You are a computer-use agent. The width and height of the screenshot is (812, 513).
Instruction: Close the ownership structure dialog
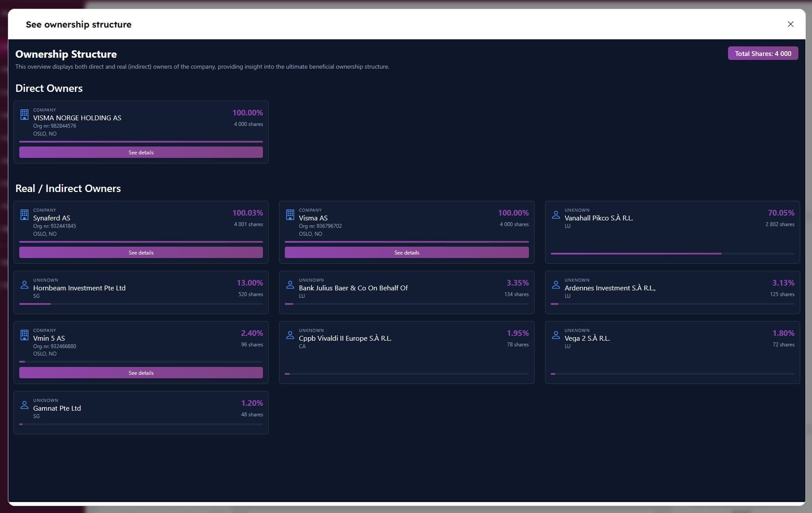[x=790, y=24]
